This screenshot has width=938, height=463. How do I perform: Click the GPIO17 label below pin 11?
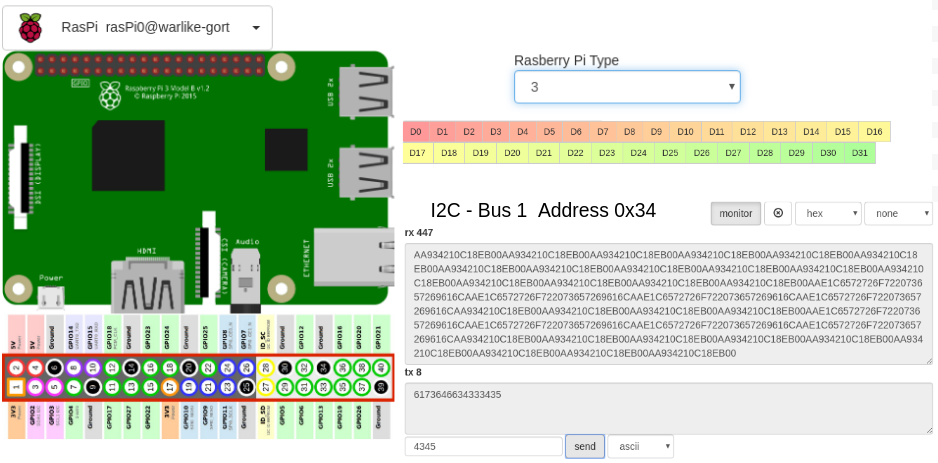coord(112,421)
